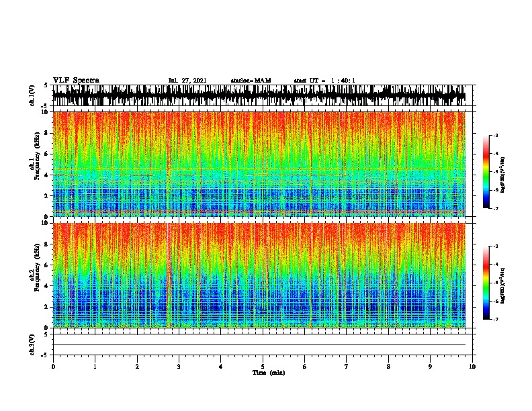Click the "6" tick on ch.1 frequency axis

tap(46, 154)
